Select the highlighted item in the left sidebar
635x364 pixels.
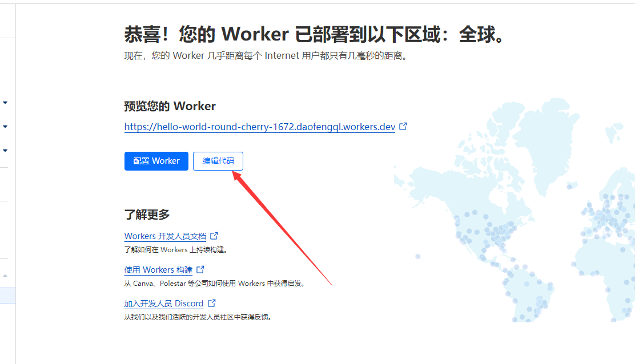(7, 295)
